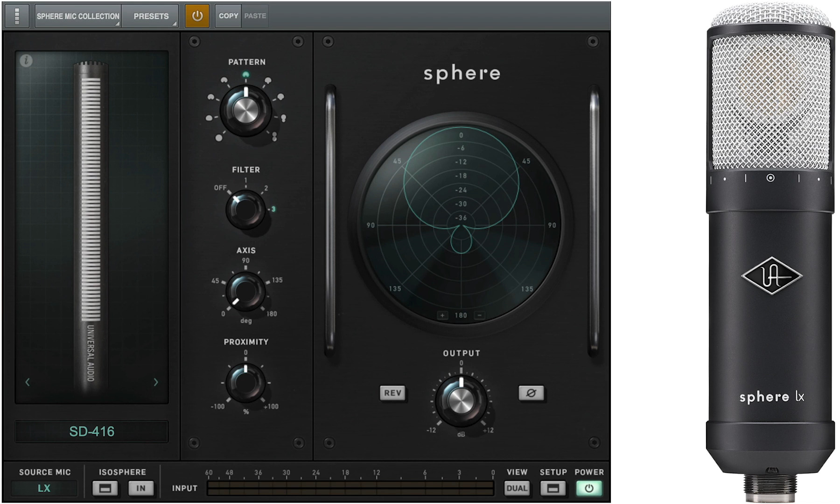Click the UA diamond logo on microphone photo

(771, 275)
